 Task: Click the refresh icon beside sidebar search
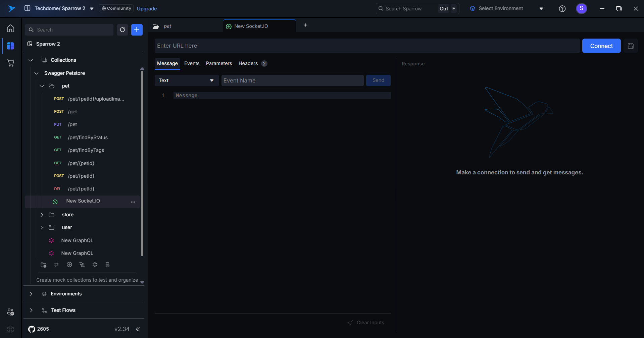coord(122,30)
